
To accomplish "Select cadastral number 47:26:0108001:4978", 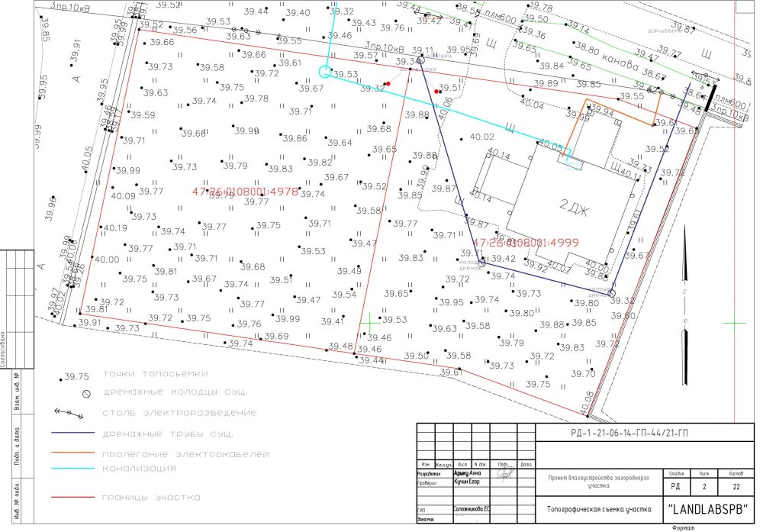I will (x=245, y=192).
